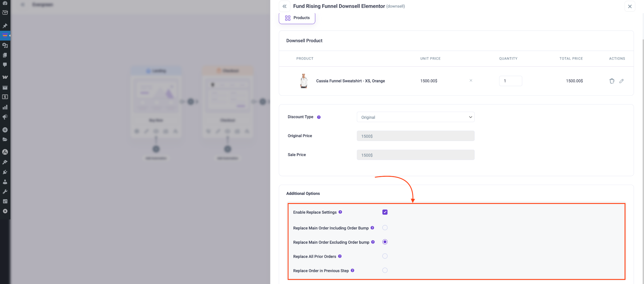Show help tooltip for Discount Type
This screenshot has height=284, width=644.
(x=319, y=117)
